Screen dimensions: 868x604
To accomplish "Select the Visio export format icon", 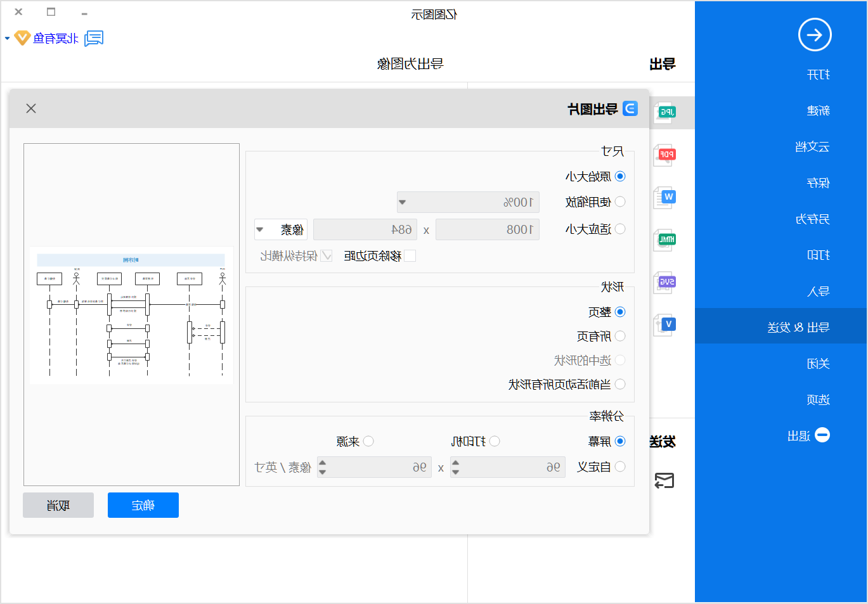I will point(665,324).
